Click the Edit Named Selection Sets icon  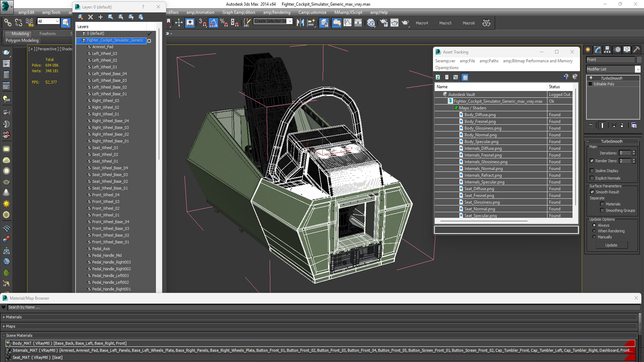pyautogui.click(x=247, y=22)
